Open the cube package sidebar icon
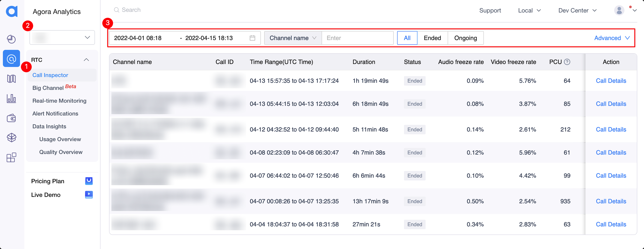644x249 pixels. (x=11, y=137)
